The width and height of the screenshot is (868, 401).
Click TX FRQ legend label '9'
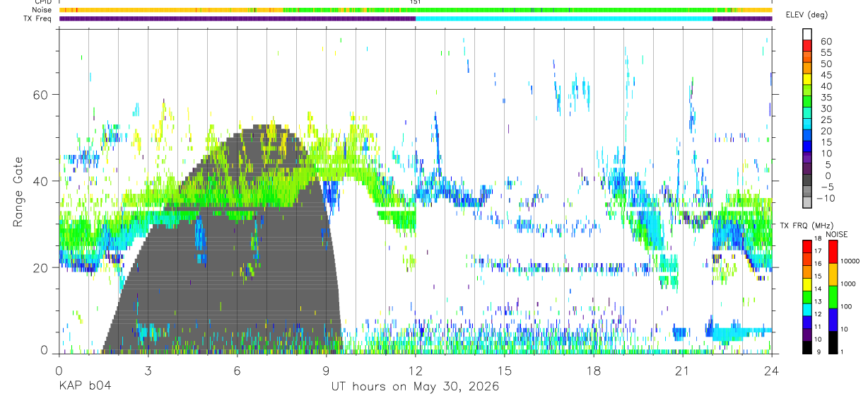pyautogui.click(x=817, y=353)
